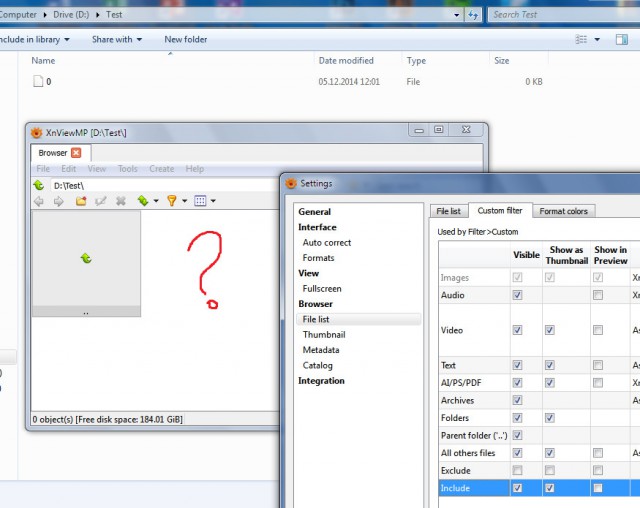Expand the filter funnel dropdown arrow

(184, 201)
